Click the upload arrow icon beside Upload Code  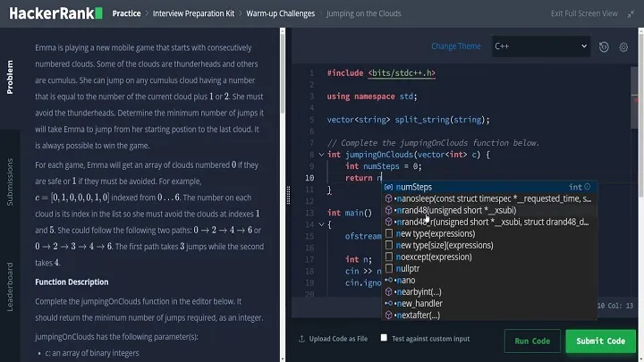tap(302, 339)
